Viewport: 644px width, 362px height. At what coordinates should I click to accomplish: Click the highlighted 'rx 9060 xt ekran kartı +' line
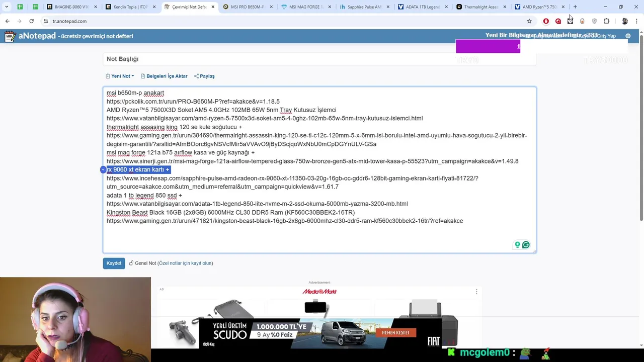pyautogui.click(x=138, y=170)
